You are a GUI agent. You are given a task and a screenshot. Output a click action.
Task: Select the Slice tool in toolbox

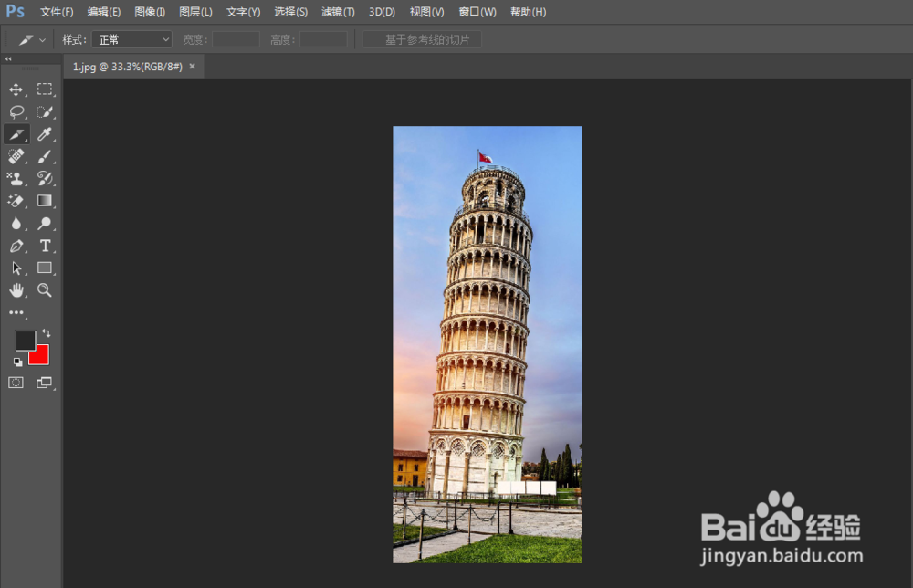tap(16, 134)
